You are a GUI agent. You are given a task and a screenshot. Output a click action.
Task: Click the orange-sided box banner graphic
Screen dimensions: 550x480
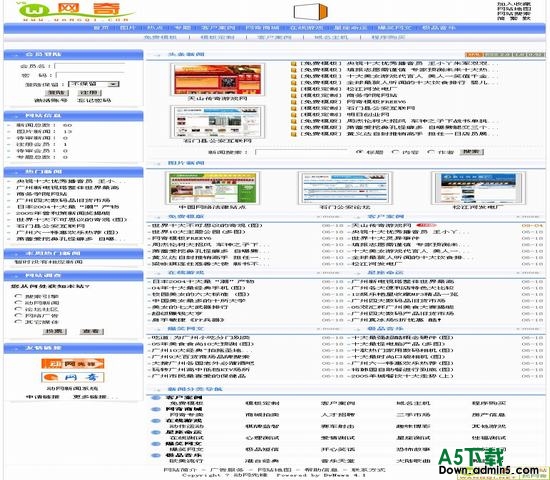310,12
